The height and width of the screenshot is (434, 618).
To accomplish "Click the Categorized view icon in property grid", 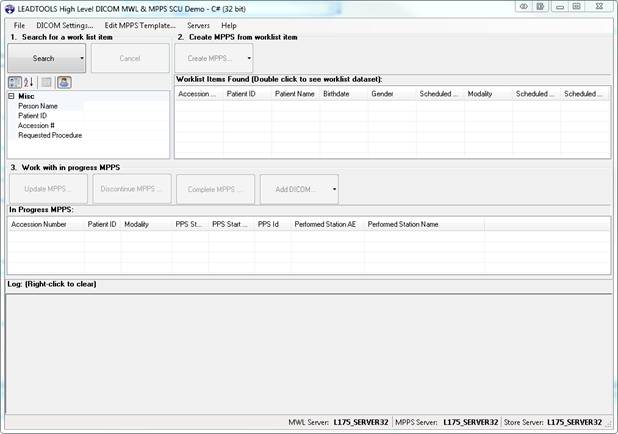I will pos(15,82).
